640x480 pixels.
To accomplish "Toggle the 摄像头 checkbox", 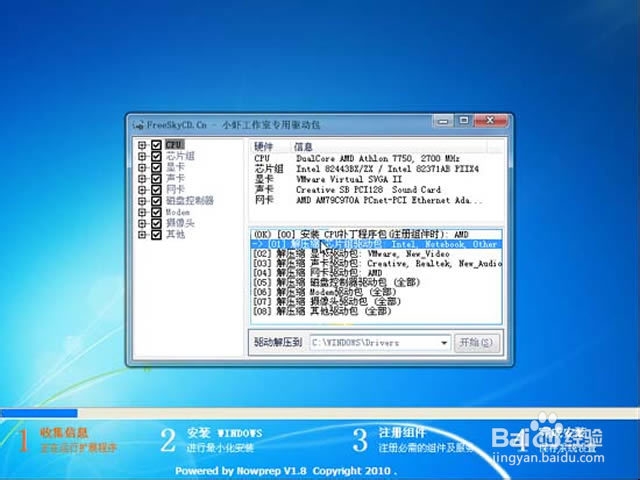I will [x=156, y=223].
